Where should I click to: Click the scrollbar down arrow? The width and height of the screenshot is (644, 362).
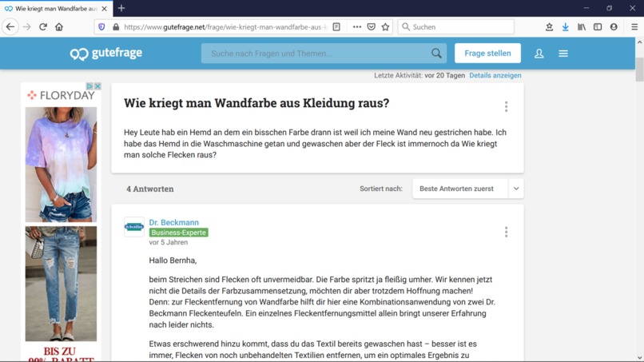[x=639, y=358]
